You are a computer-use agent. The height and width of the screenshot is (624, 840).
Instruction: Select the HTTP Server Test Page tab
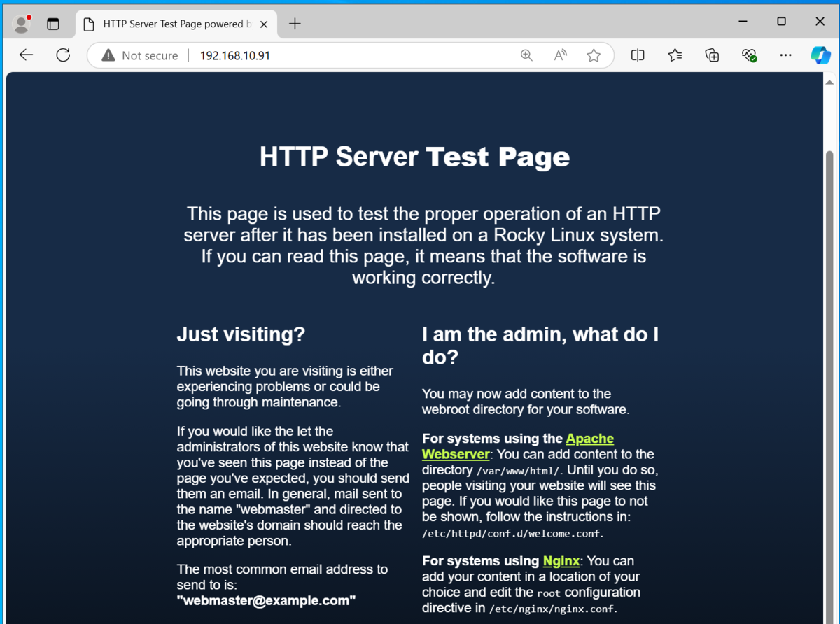(x=168, y=24)
